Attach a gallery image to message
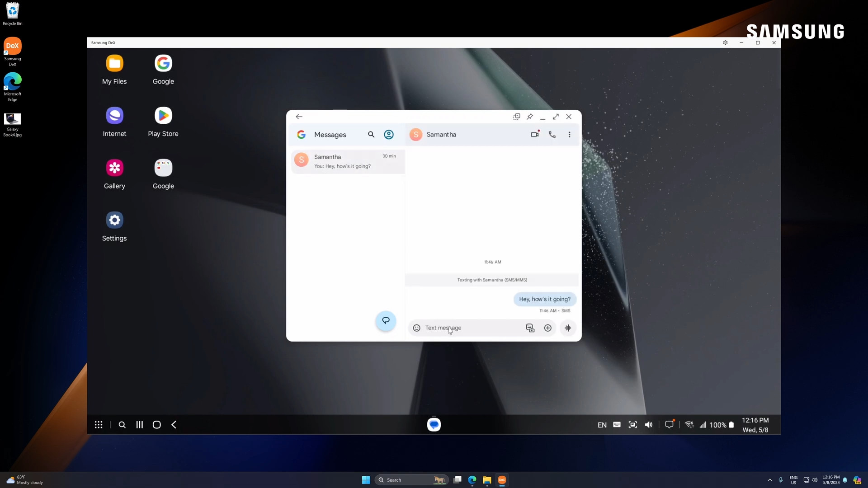This screenshot has height=488, width=868. (x=530, y=328)
